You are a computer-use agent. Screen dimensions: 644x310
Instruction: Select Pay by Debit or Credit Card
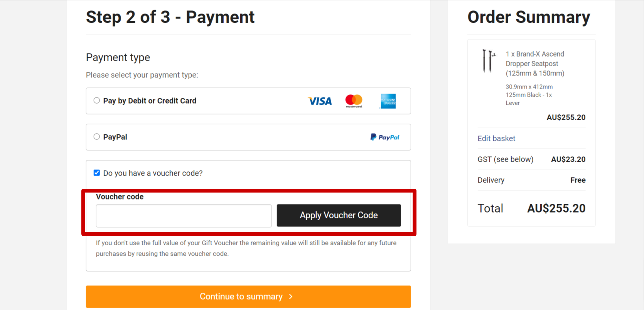96,100
